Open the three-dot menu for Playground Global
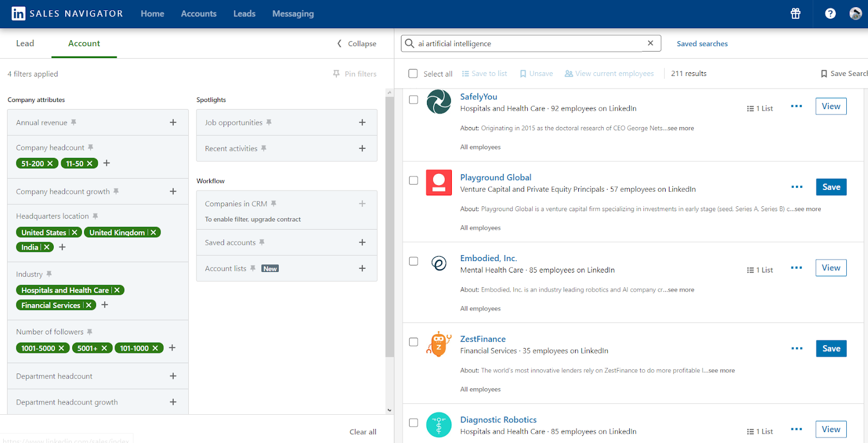This screenshot has width=868, height=443. click(x=796, y=187)
